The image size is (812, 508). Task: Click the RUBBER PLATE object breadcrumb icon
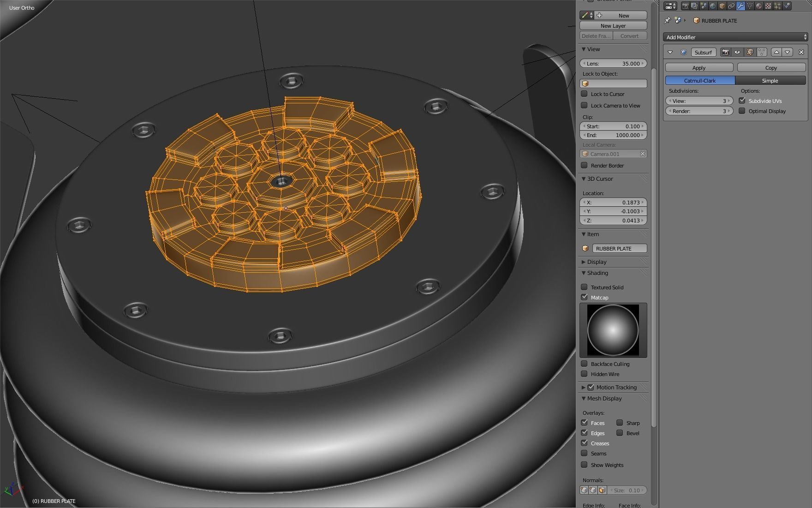click(x=696, y=20)
